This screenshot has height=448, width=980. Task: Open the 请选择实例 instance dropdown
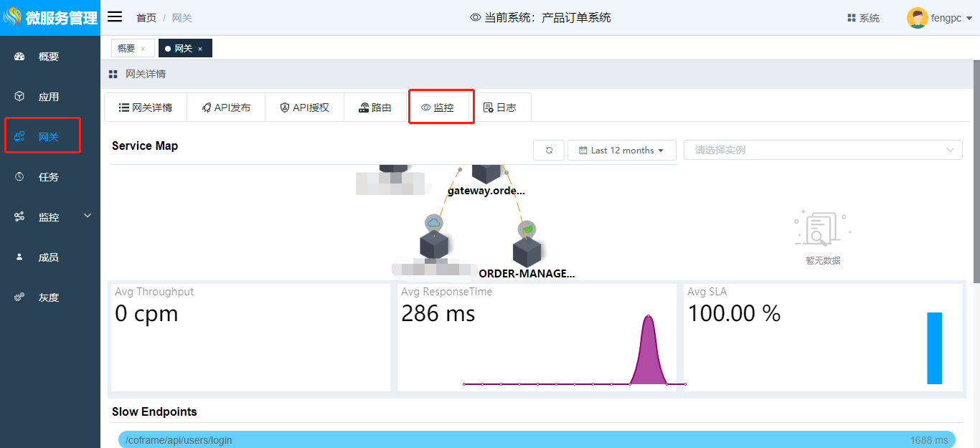pos(823,150)
